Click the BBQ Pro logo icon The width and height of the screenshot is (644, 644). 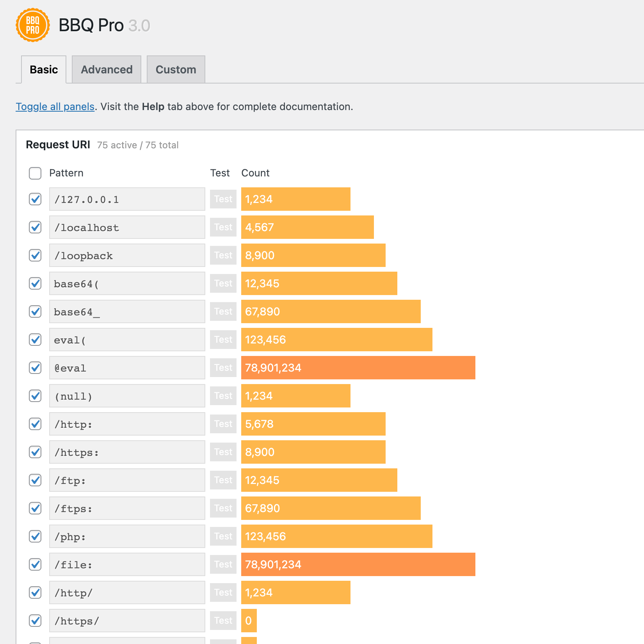pyautogui.click(x=33, y=25)
